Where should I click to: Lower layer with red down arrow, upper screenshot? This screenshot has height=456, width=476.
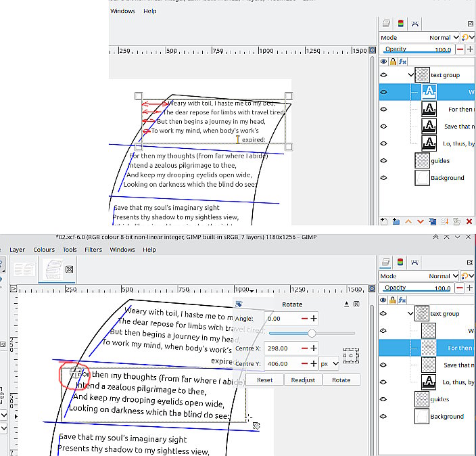(421, 221)
